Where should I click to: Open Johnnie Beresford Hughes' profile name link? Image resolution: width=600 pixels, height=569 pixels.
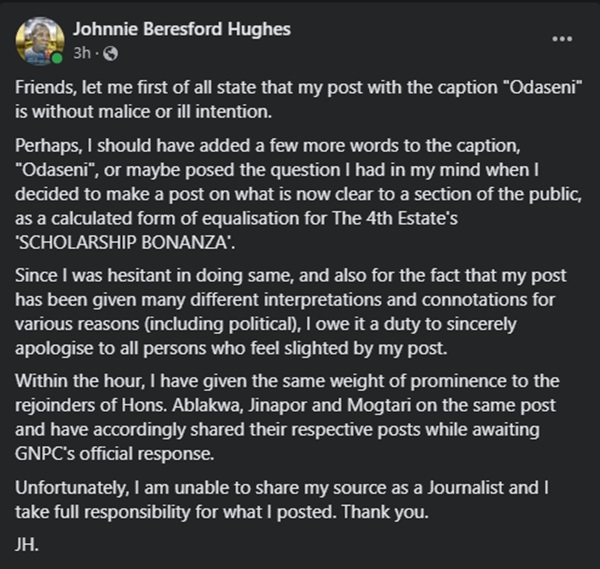coord(182,29)
